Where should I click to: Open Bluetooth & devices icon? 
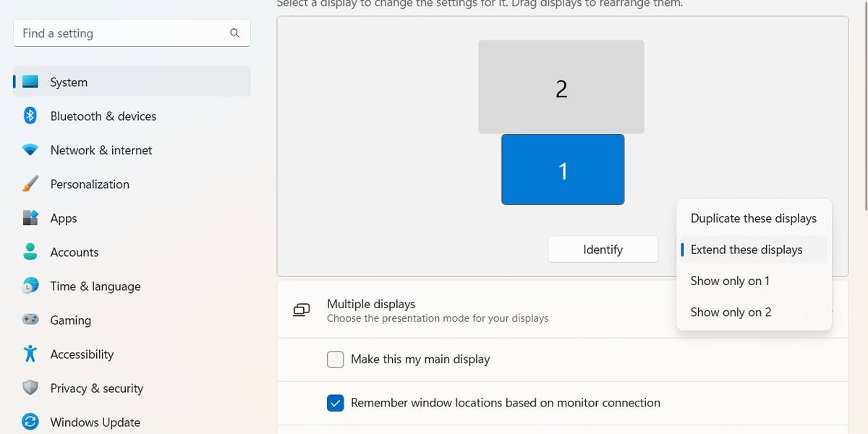tap(30, 116)
